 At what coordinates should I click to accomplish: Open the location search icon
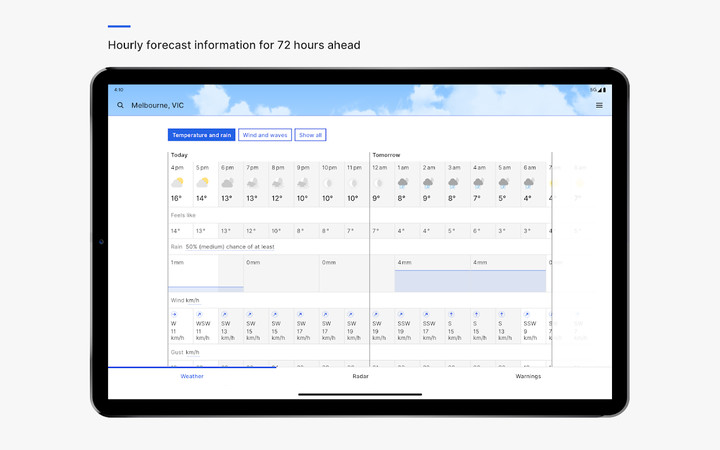pos(120,105)
